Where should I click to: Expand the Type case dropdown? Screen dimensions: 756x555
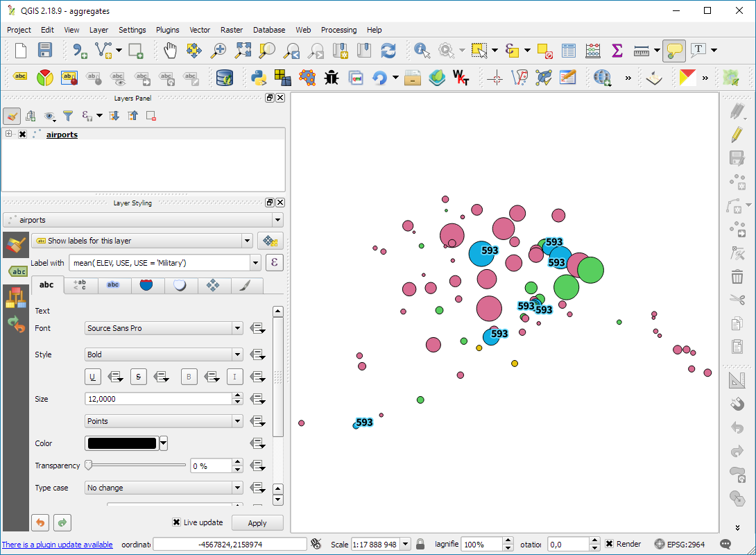coord(164,488)
